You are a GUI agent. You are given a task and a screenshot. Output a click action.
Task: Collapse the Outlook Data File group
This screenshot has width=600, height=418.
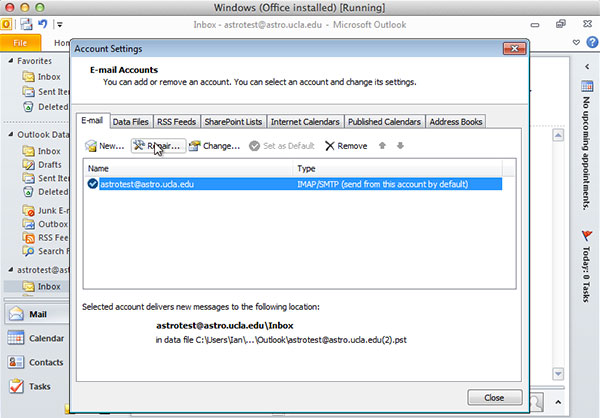point(11,135)
